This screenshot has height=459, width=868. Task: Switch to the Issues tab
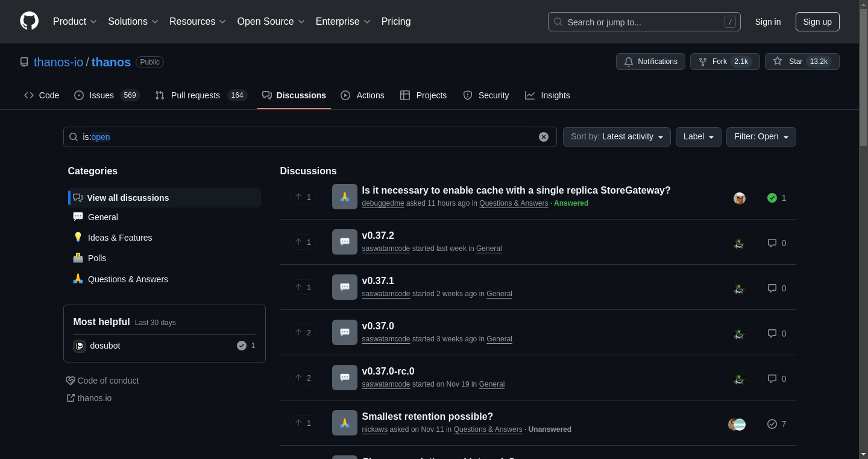point(107,95)
